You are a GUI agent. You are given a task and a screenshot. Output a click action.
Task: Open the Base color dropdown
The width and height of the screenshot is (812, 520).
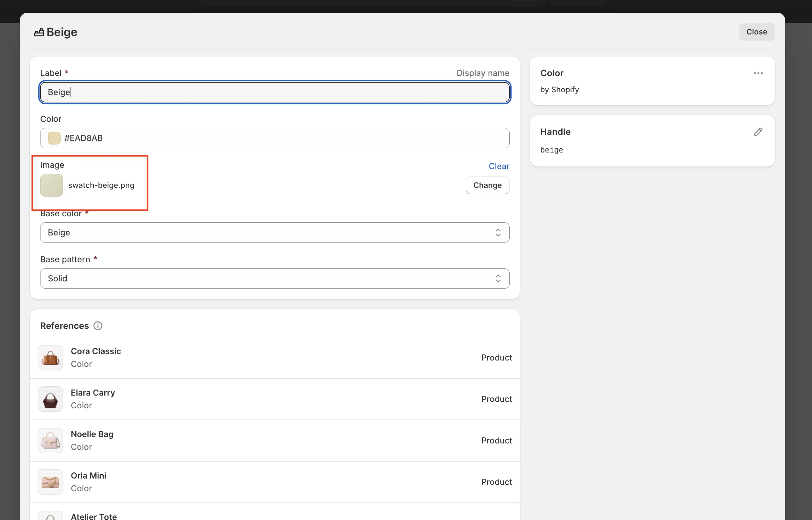274,233
